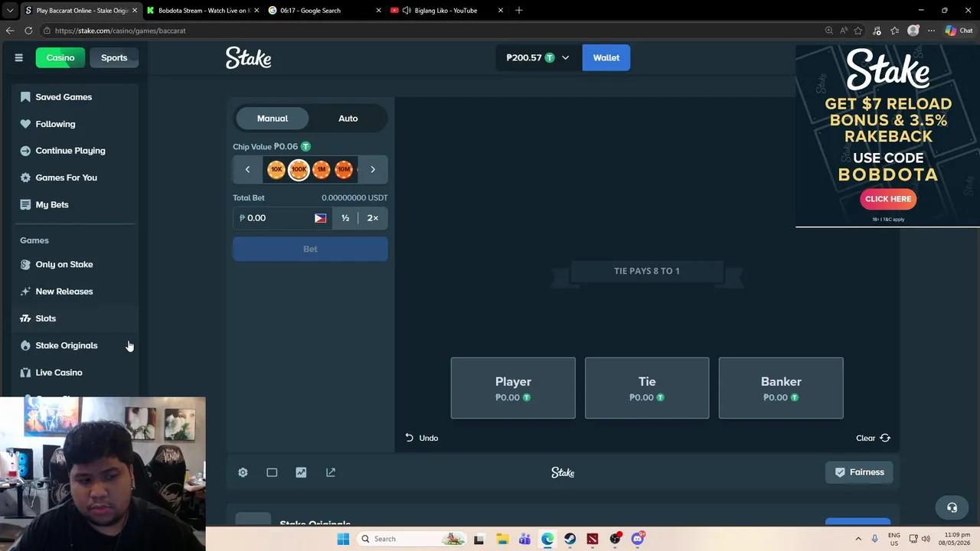The image size is (980, 551).
Task: Click the disabled Bet button
Action: (310, 249)
